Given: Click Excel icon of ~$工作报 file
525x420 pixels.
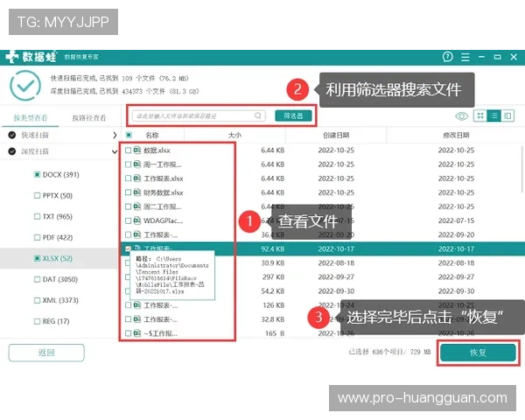Looking at the screenshot, I should pyautogui.click(x=137, y=333).
